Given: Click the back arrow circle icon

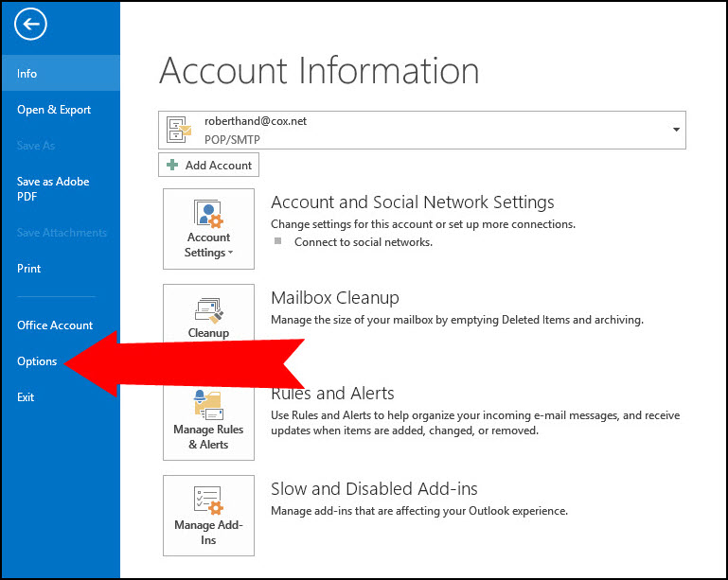Looking at the screenshot, I should tap(30, 25).
